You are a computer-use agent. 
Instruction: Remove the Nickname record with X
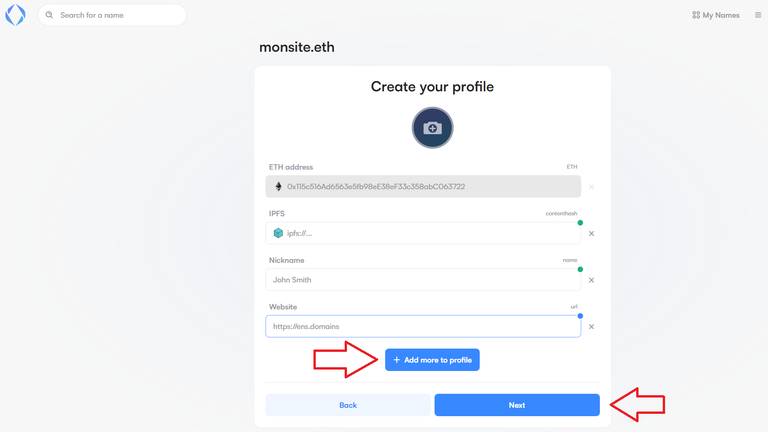click(x=591, y=281)
